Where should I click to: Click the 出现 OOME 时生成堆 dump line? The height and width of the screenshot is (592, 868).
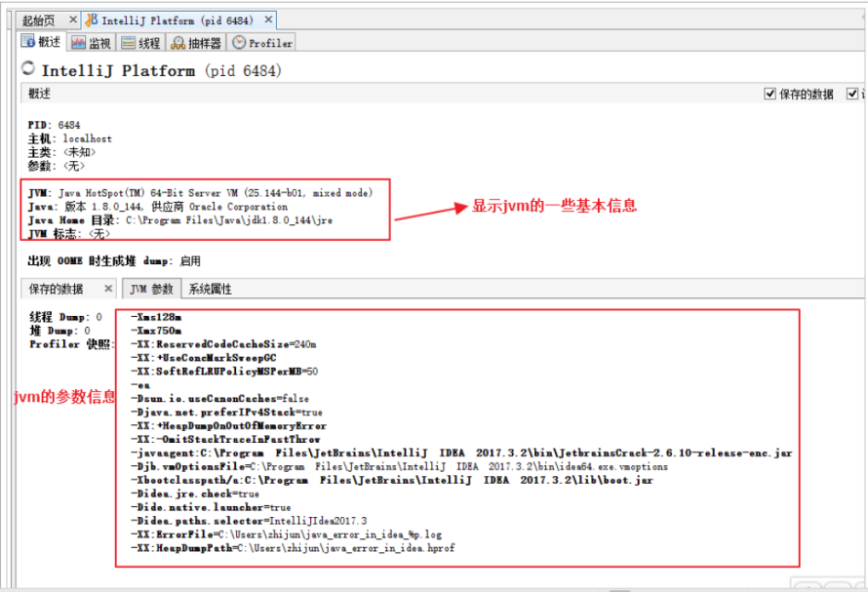point(114,260)
